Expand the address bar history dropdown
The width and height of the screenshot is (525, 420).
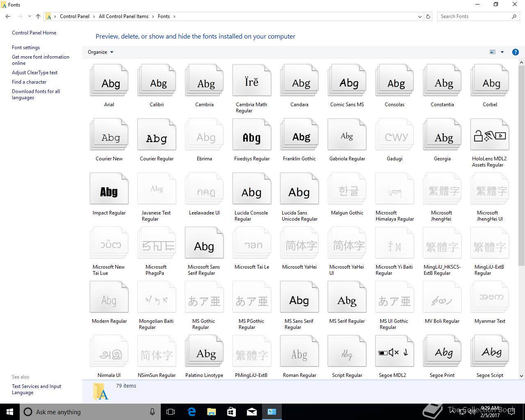tap(420, 16)
